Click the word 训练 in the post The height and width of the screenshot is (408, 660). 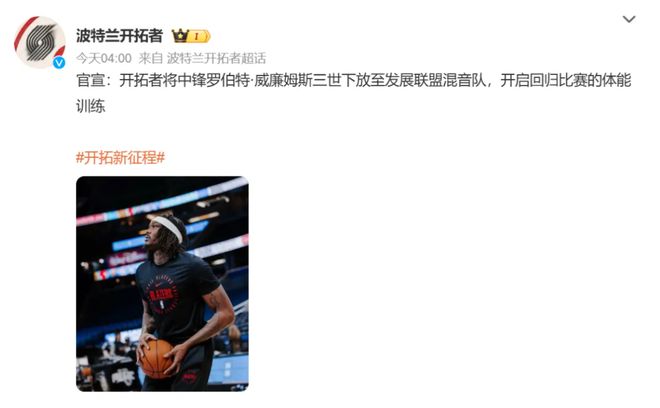[90, 106]
